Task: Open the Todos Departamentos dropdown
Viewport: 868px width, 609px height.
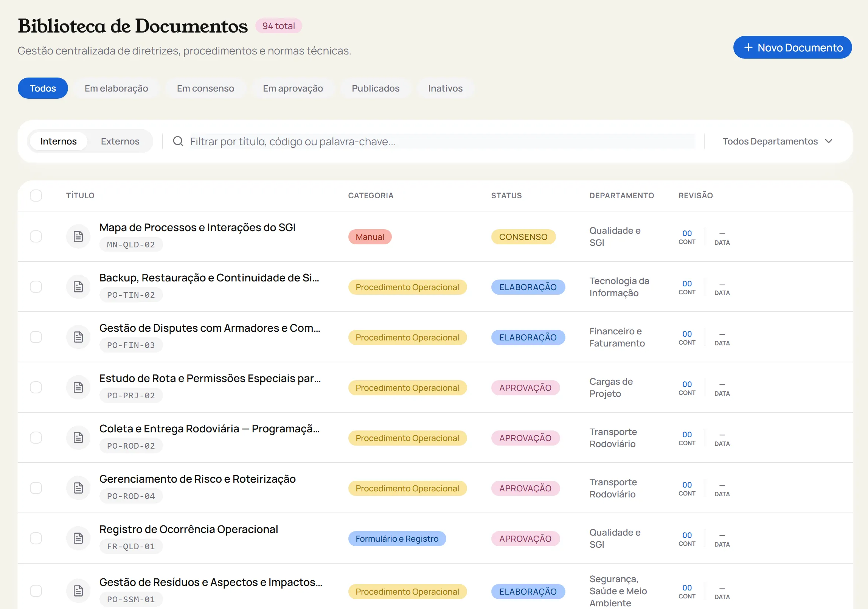Action: click(778, 141)
